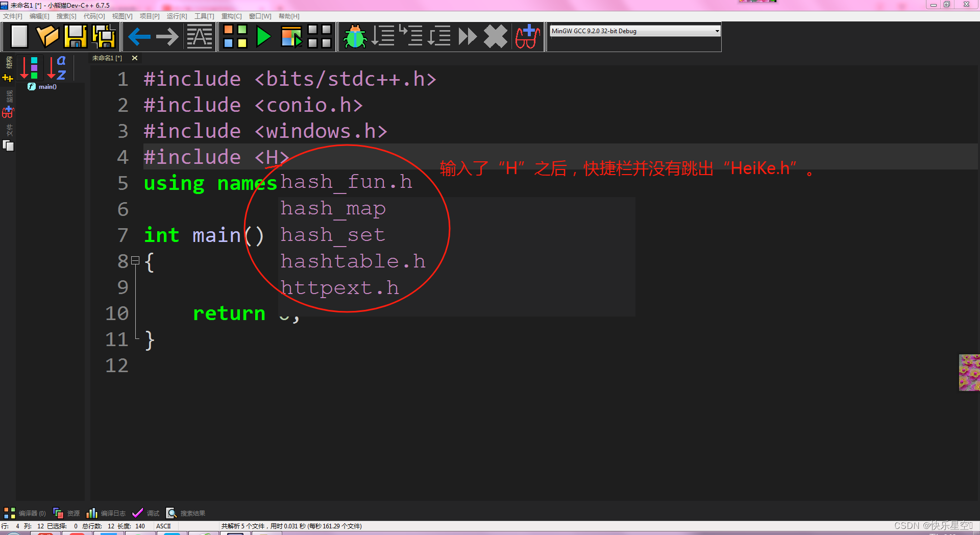
Task: Sort class browser by type
Action: coord(30,68)
